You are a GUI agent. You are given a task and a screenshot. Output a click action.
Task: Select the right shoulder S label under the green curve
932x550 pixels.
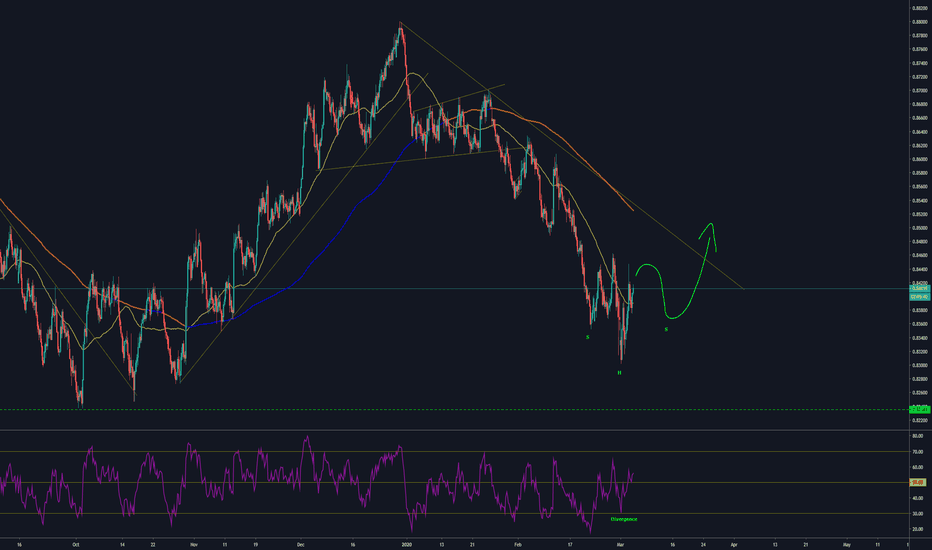click(x=667, y=329)
